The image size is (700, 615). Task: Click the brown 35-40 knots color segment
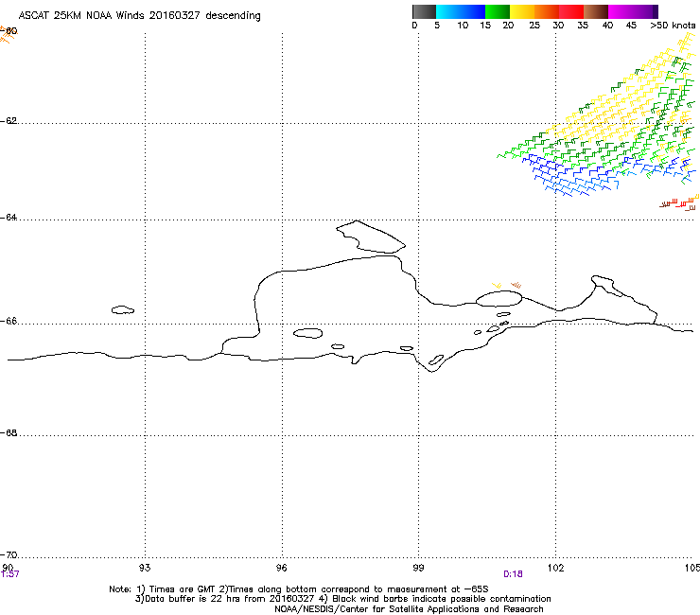point(596,11)
